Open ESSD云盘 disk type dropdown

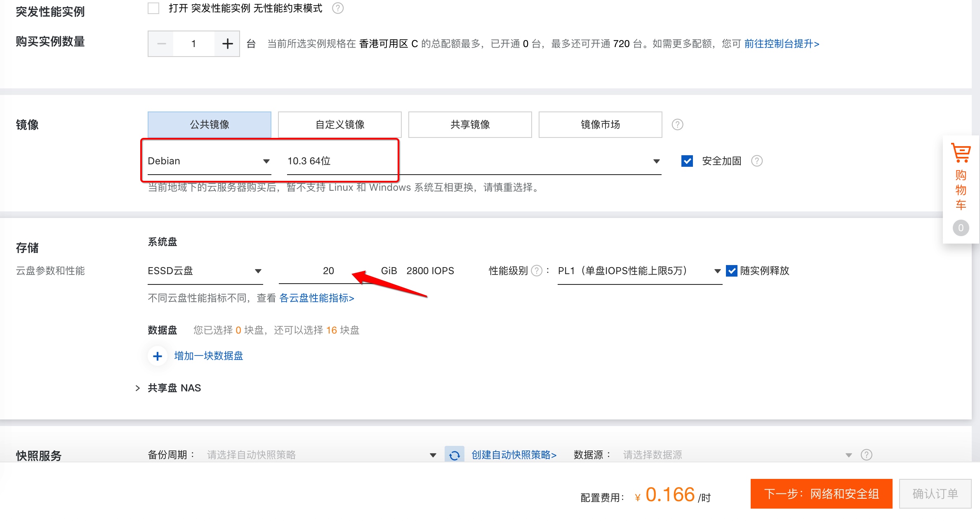tap(205, 271)
